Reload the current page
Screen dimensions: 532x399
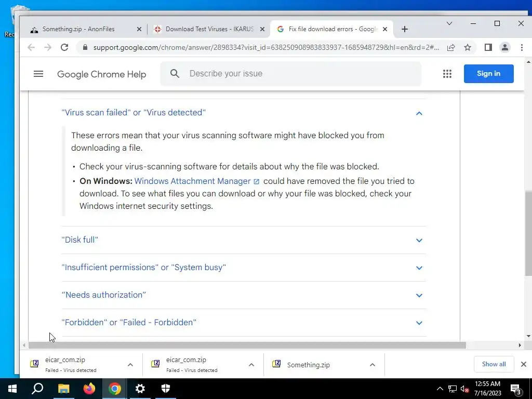coord(64,47)
